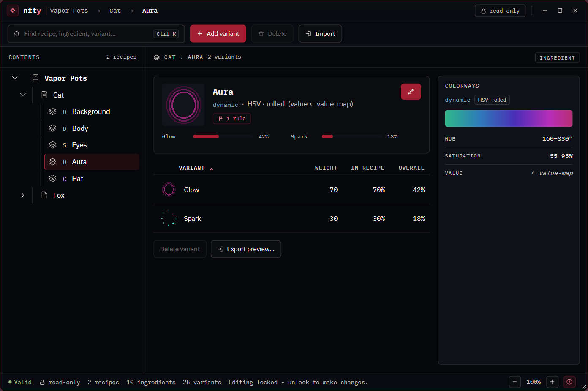Click the Glow 42% progress bar
Viewport: 588px width, 391px height.
click(x=223, y=136)
